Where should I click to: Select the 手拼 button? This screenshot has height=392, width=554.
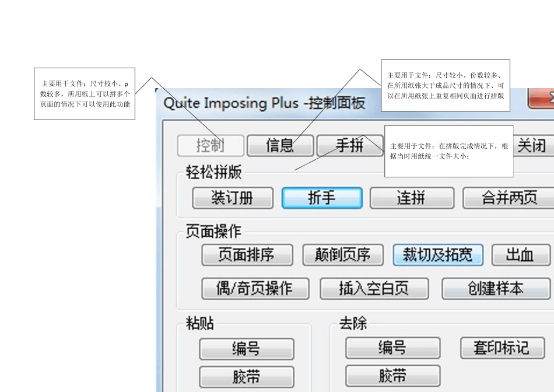point(350,145)
